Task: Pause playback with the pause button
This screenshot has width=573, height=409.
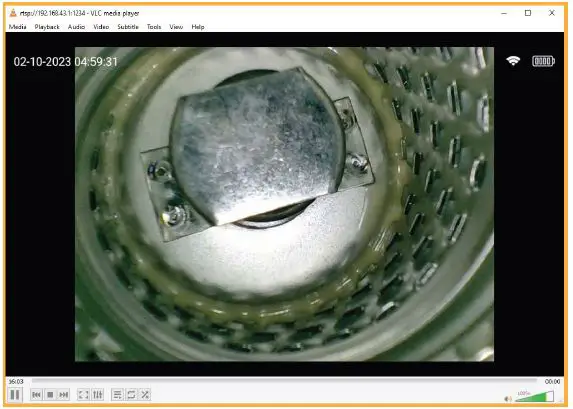Action: coord(15,395)
